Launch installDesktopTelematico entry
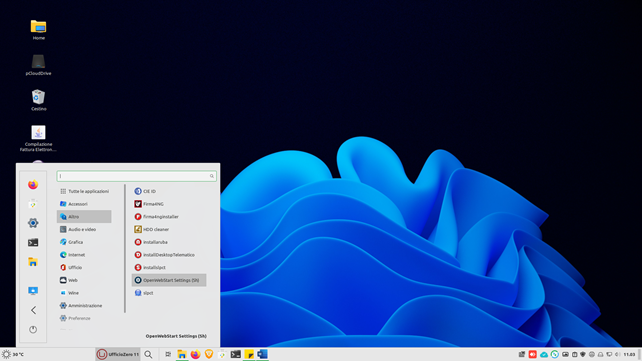This screenshot has width=642, height=361. click(169, 255)
